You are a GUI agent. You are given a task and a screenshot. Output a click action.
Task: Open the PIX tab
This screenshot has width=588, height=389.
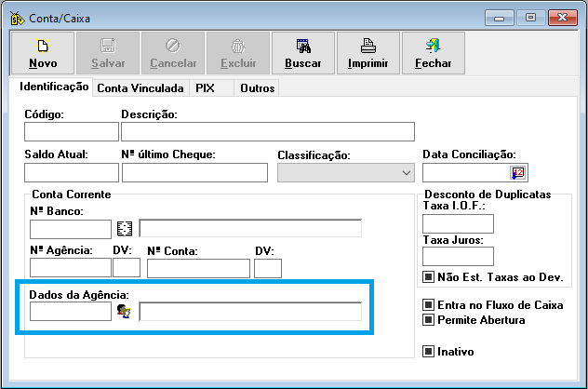pos(205,88)
